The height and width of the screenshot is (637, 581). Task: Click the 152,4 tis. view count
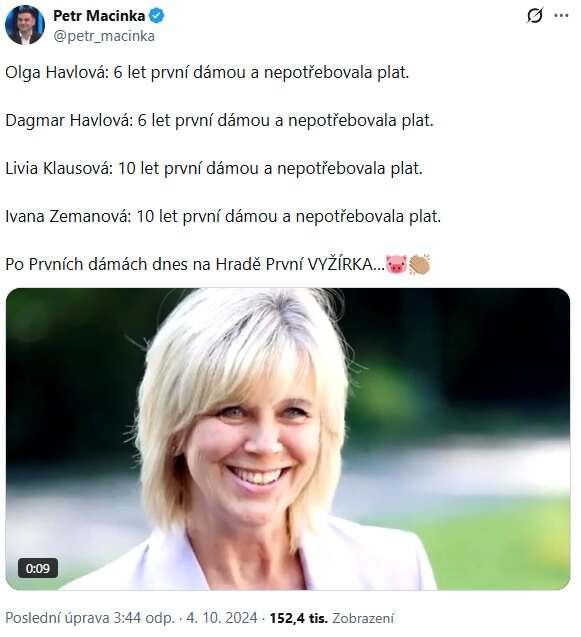point(299,618)
